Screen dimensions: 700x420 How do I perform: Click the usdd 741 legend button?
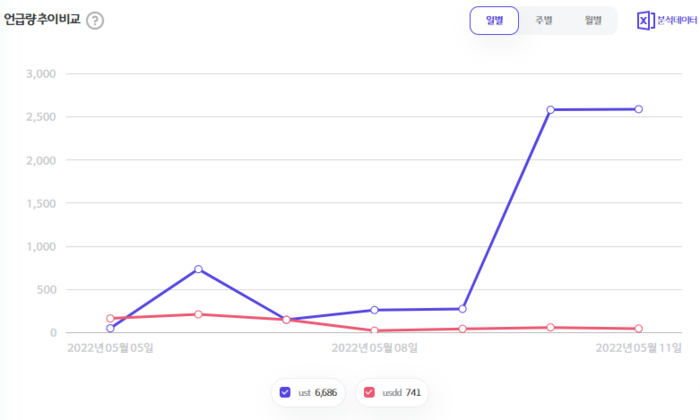[x=392, y=393]
